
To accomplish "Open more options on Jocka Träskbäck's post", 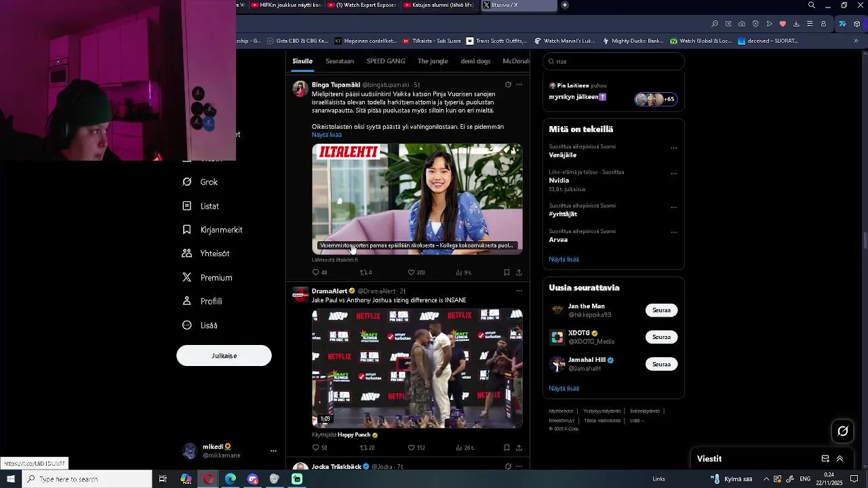I will tap(519, 466).
